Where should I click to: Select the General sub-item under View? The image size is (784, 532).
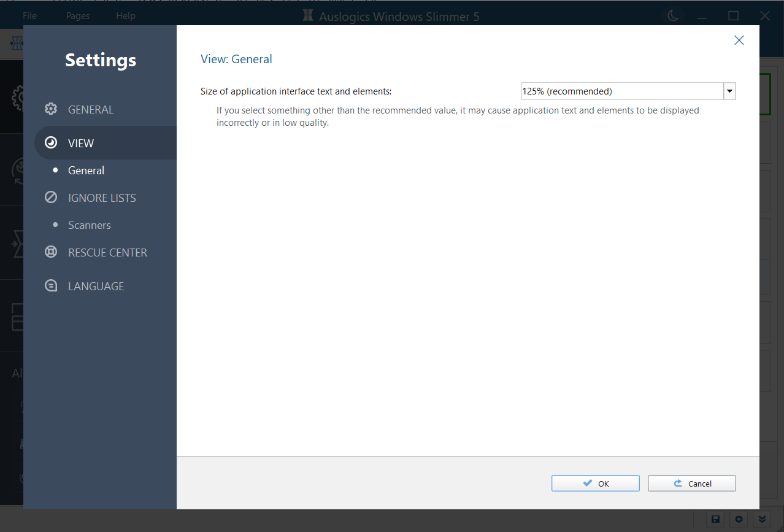coord(86,170)
